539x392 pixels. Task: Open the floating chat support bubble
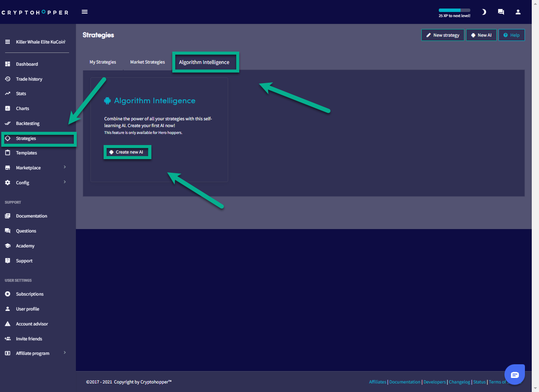pyautogui.click(x=515, y=375)
